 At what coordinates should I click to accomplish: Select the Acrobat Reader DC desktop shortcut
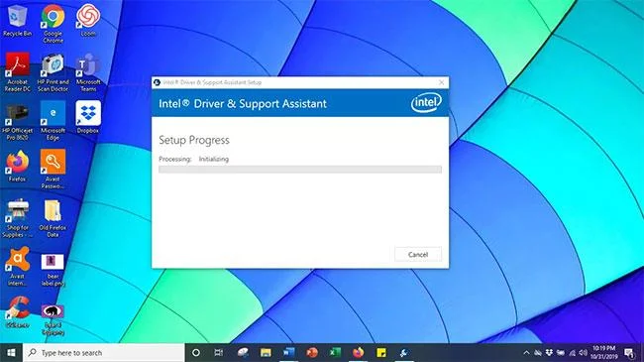(x=17, y=72)
